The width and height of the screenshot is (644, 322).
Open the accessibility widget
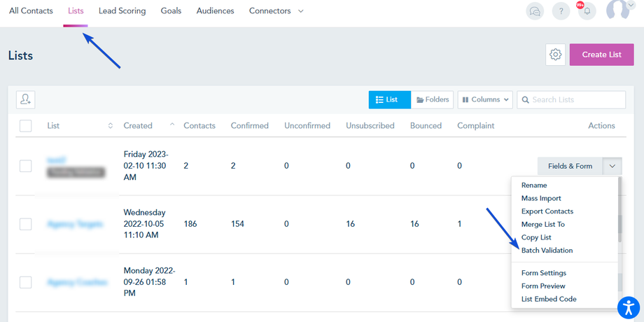(x=629, y=307)
